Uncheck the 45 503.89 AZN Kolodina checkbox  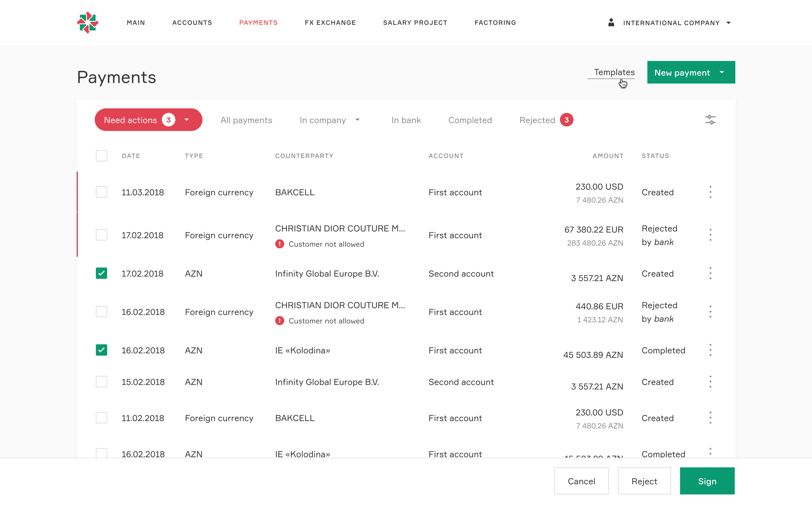[101, 350]
